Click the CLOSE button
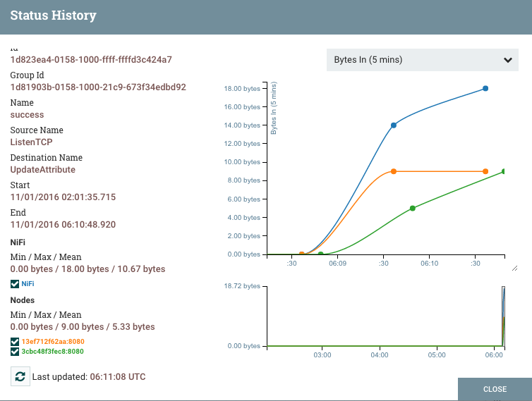The width and height of the screenshot is (532, 401). [495, 389]
